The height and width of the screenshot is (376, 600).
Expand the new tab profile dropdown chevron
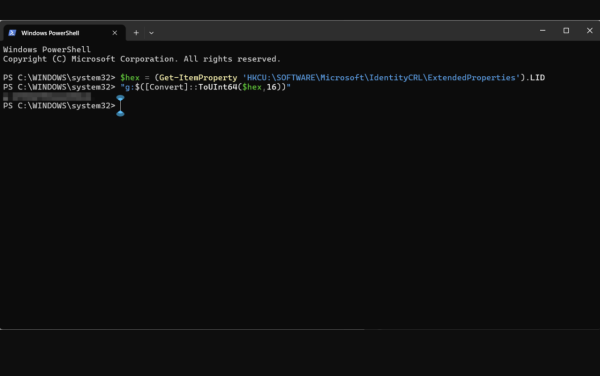[151, 33]
